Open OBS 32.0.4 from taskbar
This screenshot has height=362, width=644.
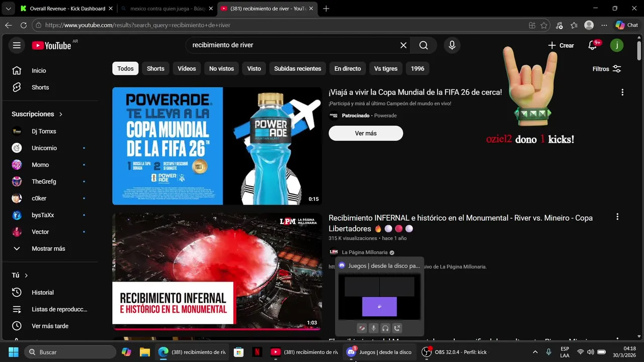(x=455, y=352)
